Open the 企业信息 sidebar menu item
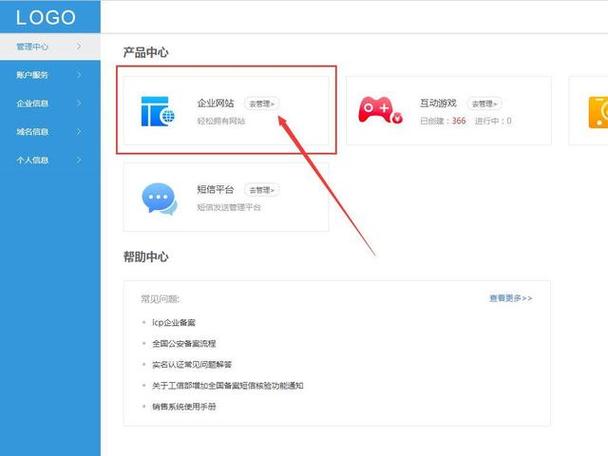Screen dimensions: 608x456 50,103
